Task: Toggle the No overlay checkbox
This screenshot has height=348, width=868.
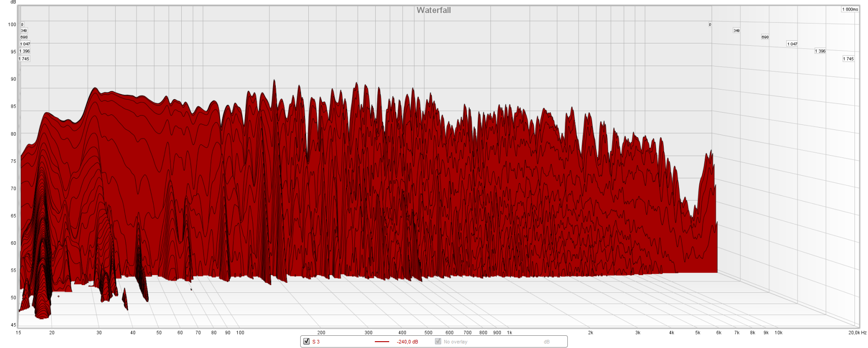Action: click(438, 341)
